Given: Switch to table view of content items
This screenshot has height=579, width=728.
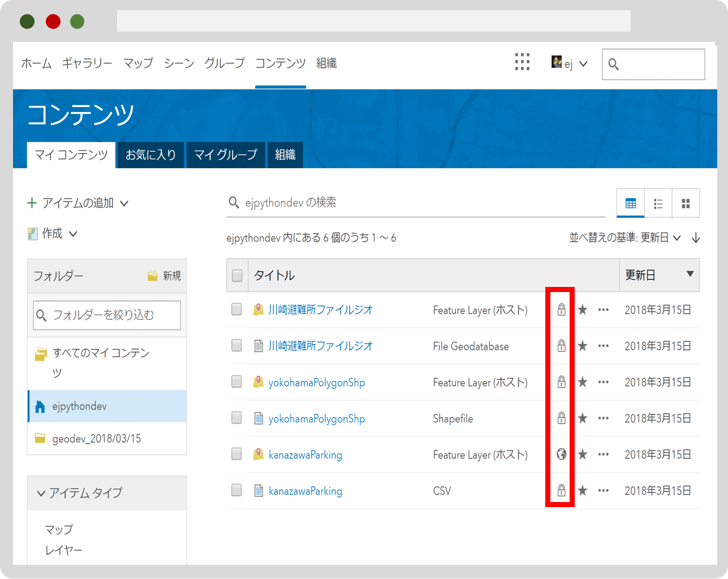Looking at the screenshot, I should coord(630,203).
